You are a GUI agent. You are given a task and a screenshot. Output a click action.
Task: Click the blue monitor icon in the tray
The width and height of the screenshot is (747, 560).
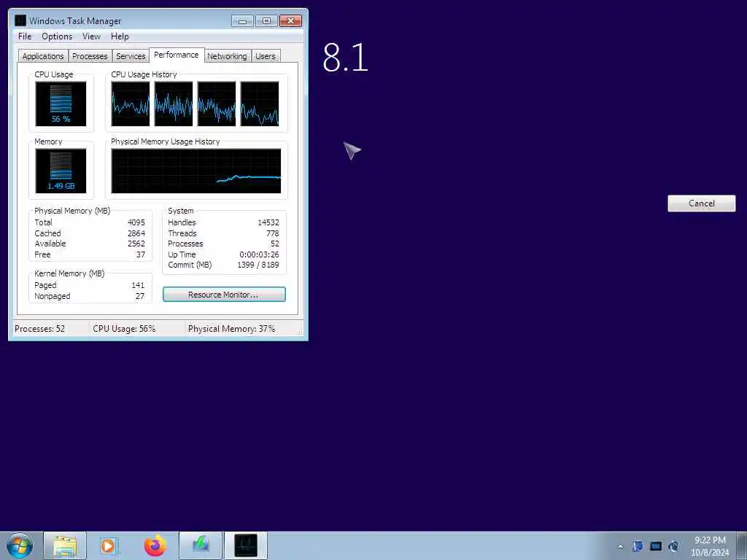point(656,546)
